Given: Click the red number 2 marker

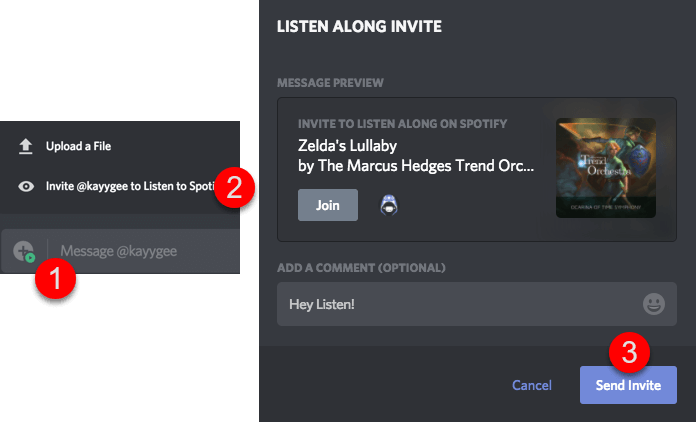Looking at the screenshot, I should [234, 189].
